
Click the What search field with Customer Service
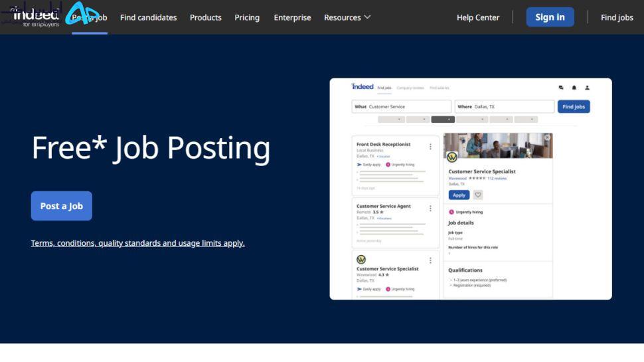coord(401,106)
